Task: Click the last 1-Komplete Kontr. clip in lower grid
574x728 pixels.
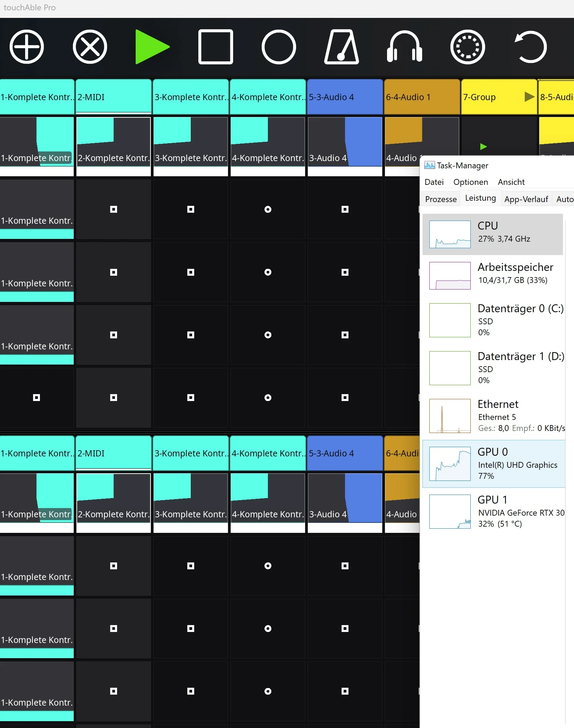Action: pos(37,691)
